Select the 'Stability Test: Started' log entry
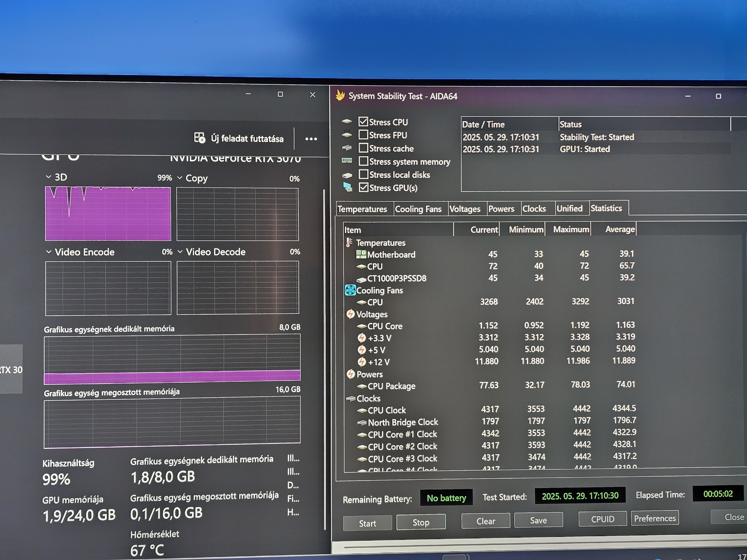The image size is (747, 560). click(x=596, y=137)
